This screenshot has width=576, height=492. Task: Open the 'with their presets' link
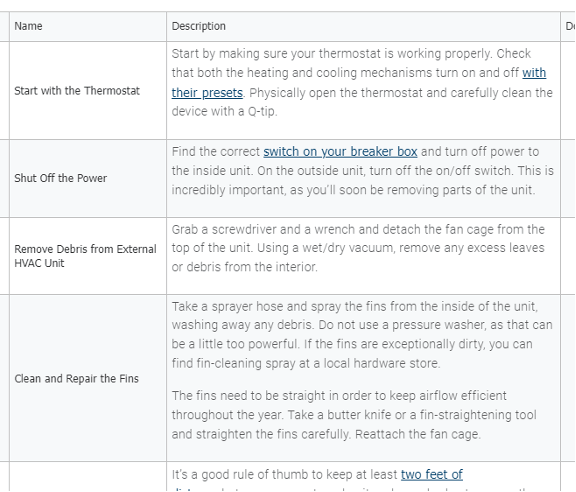207,93
